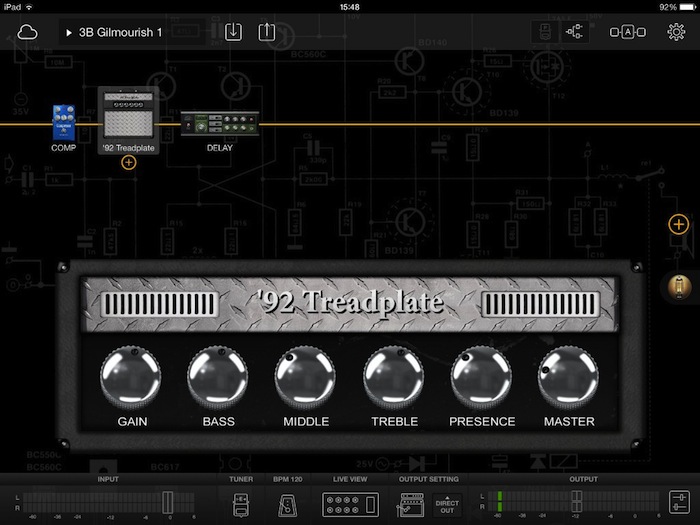The height and width of the screenshot is (525, 700).
Task: Open the Tuner
Action: [x=241, y=504]
